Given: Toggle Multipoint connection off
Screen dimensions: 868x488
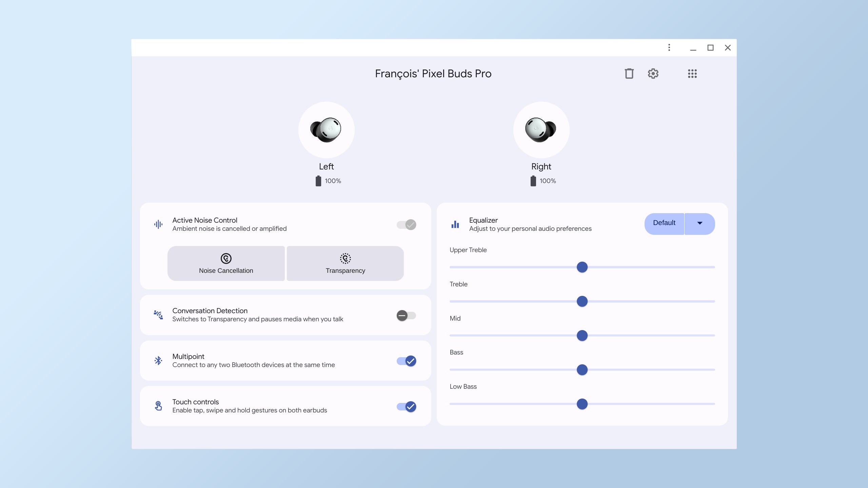Looking at the screenshot, I should point(407,361).
